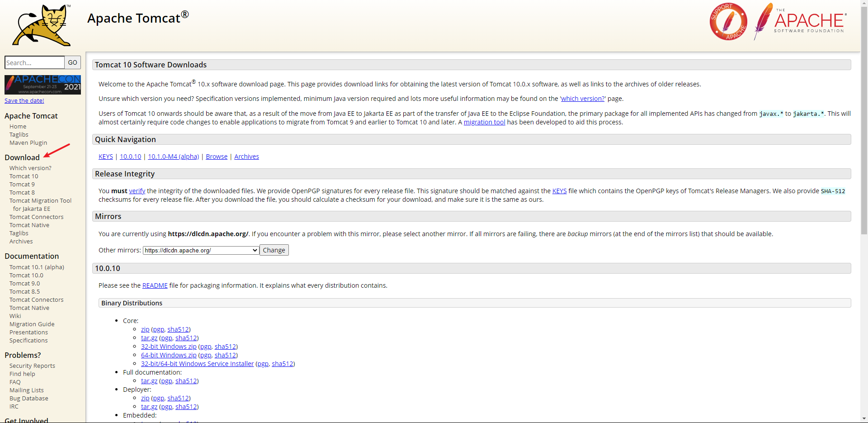The width and height of the screenshot is (868, 423).
Task: Open Taglibs under Apache Tomcat section
Action: coord(19,135)
